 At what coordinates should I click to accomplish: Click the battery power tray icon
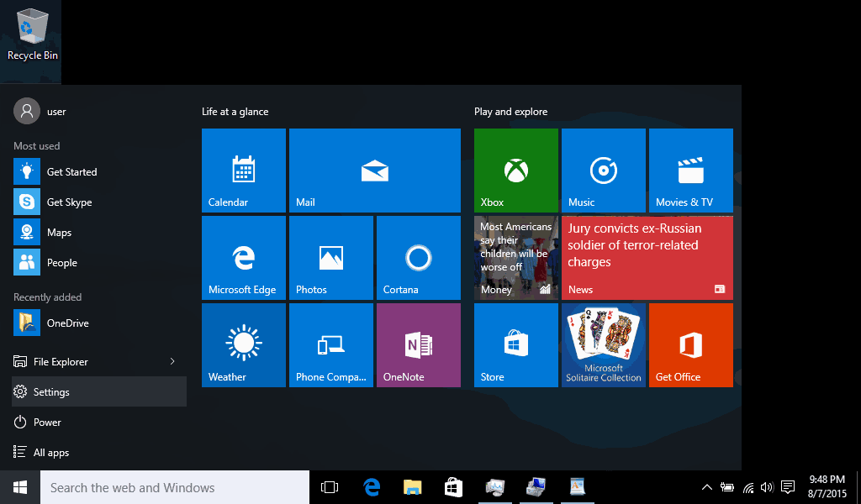[x=727, y=487]
